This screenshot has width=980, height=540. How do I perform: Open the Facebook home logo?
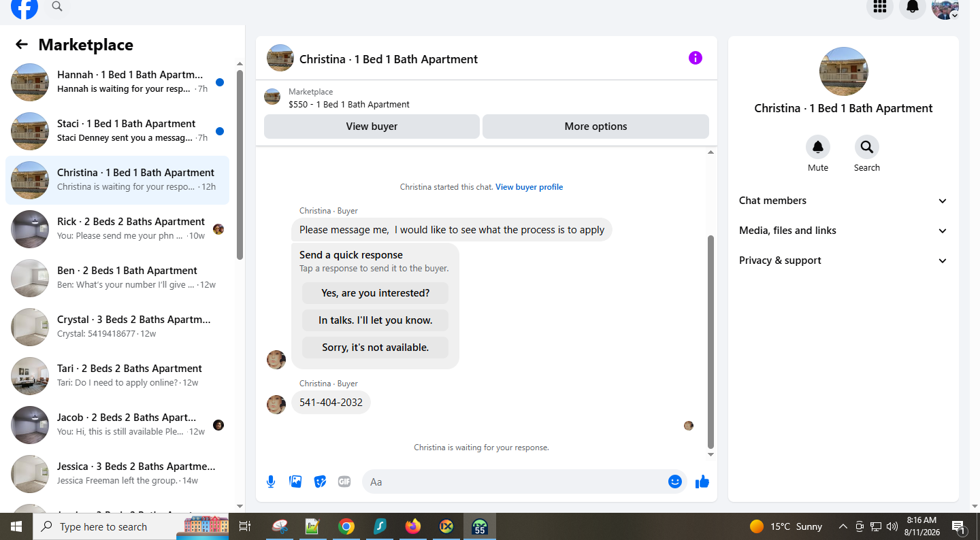click(24, 7)
